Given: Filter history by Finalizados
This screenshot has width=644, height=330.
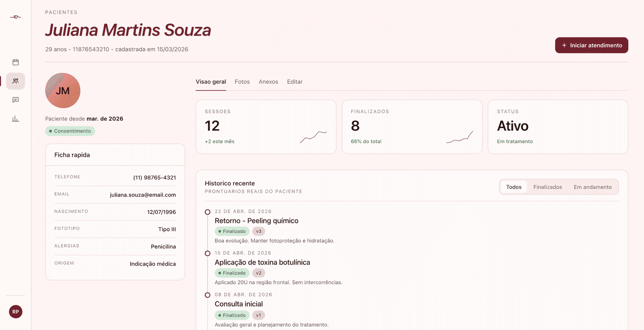Looking at the screenshot, I should [x=548, y=187].
